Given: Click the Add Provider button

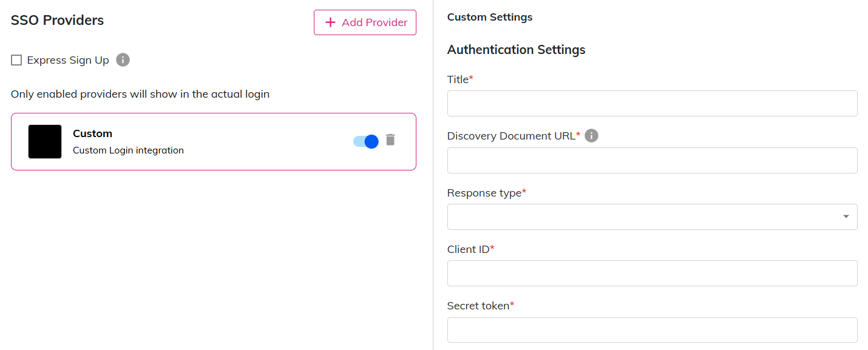Looking at the screenshot, I should click(365, 22).
